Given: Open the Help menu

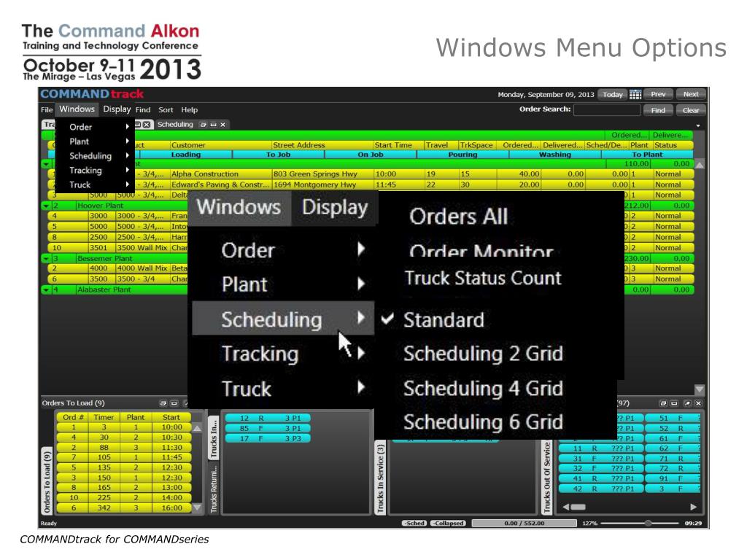Looking at the screenshot, I should 189,109.
